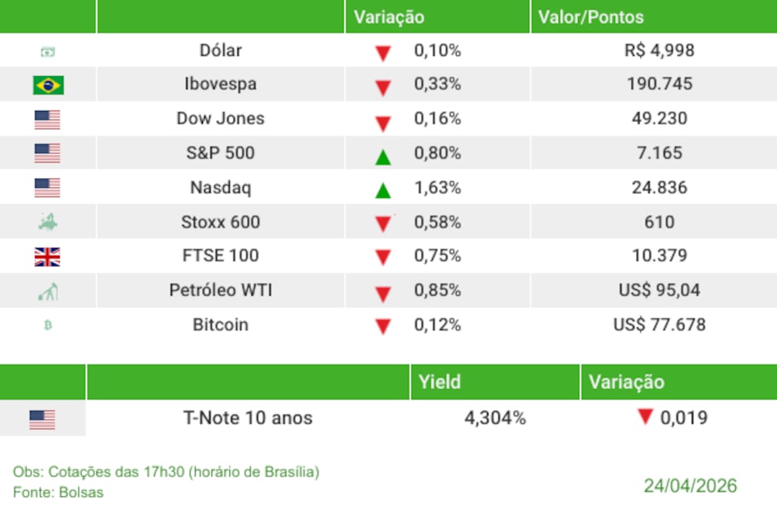Click the US flag next to Dow Jones
Screen dimensions: 777x532
click(x=47, y=120)
